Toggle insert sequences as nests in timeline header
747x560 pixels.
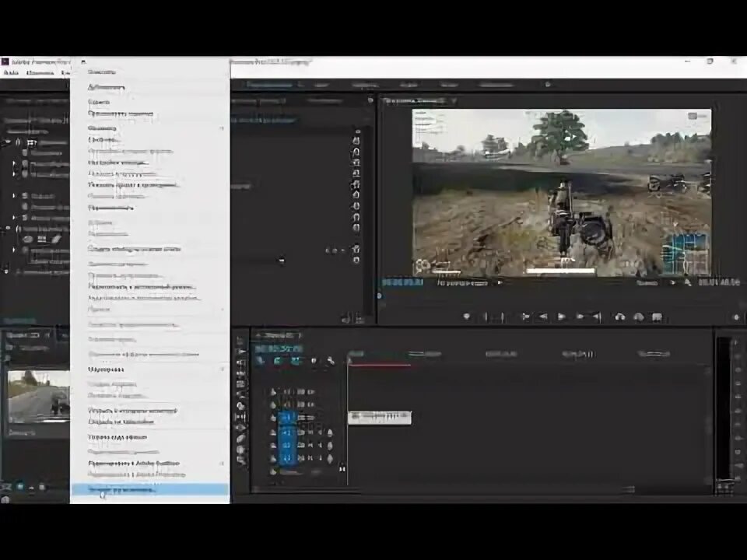pos(260,362)
